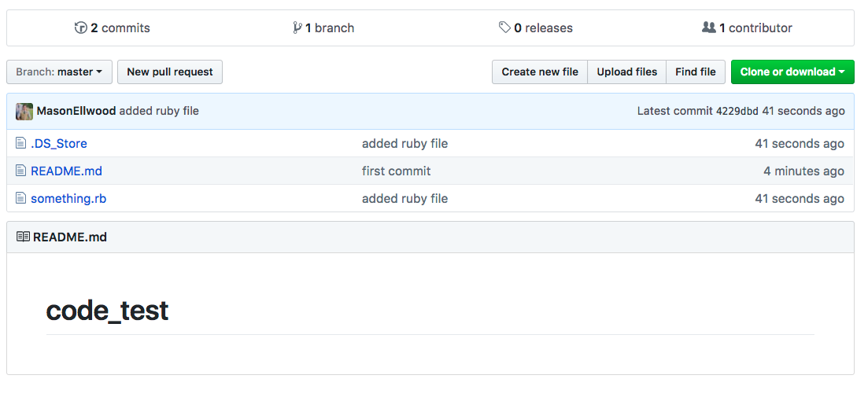Click the README.md file row icon

point(21,171)
